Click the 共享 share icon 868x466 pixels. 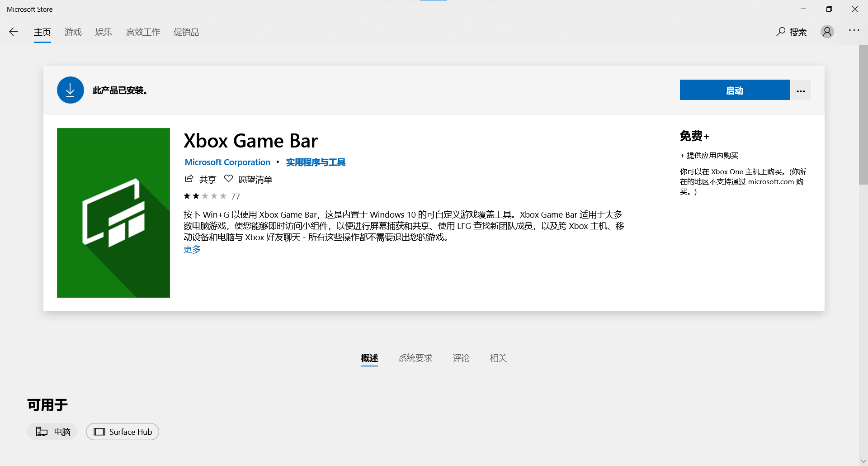tap(189, 179)
